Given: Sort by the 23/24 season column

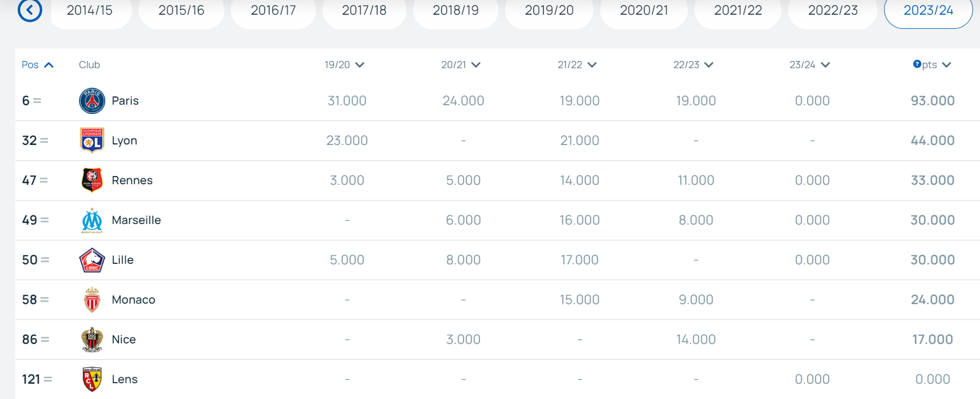Looking at the screenshot, I should pyautogui.click(x=809, y=65).
